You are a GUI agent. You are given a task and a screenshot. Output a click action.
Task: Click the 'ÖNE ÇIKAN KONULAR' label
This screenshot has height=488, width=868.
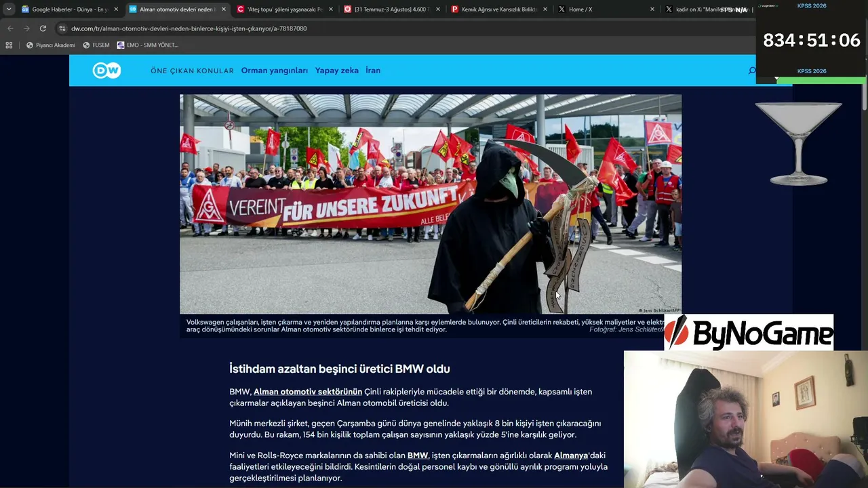192,70
